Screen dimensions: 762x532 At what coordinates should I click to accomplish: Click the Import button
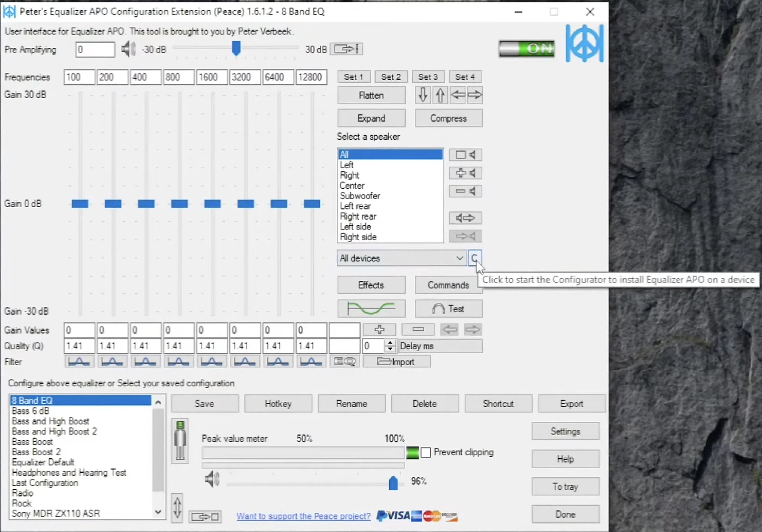[x=397, y=361]
